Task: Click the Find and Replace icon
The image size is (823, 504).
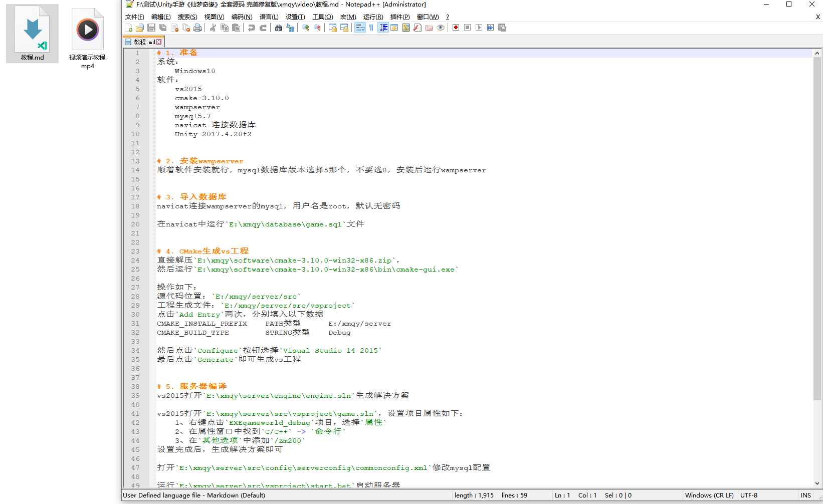Action: click(x=290, y=28)
